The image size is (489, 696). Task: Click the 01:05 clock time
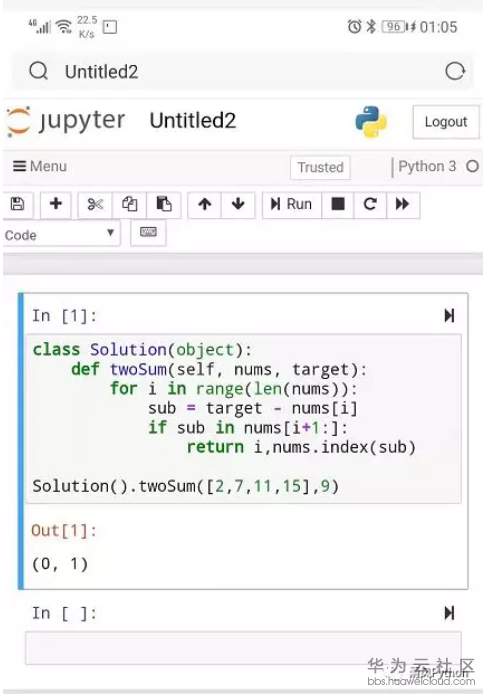click(438, 27)
